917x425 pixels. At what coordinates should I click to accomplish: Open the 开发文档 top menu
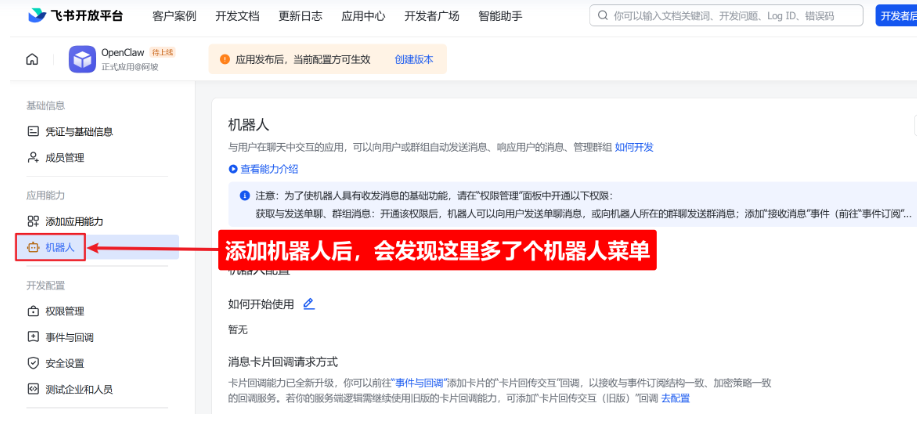237,16
